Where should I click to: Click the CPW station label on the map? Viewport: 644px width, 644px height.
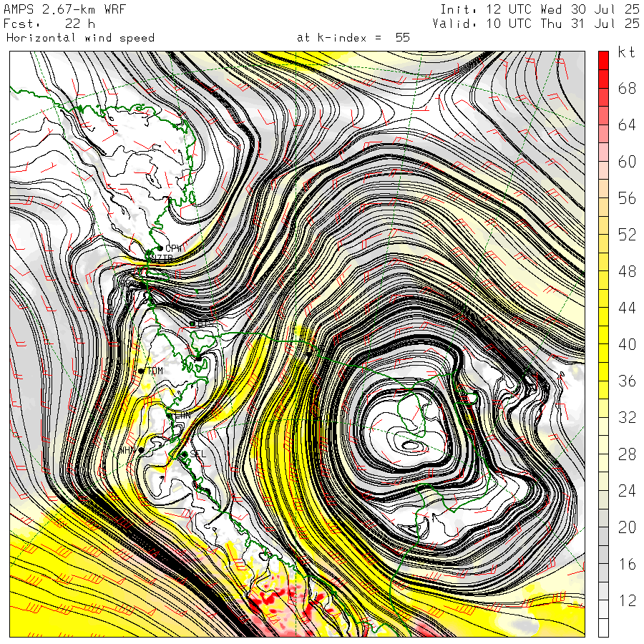point(173,248)
